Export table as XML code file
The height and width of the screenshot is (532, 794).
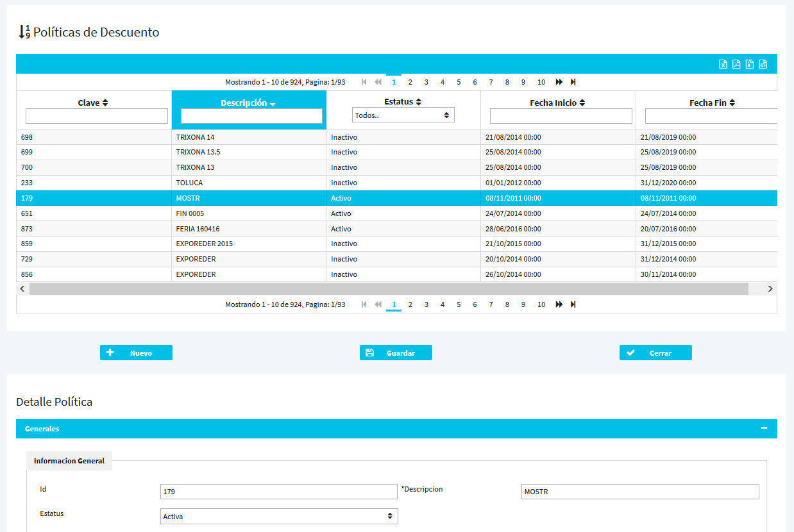[x=763, y=64]
